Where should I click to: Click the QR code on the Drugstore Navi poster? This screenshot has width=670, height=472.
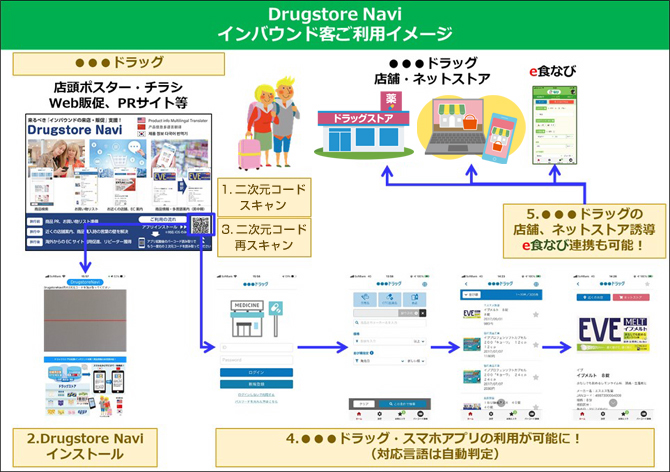[x=200, y=225]
